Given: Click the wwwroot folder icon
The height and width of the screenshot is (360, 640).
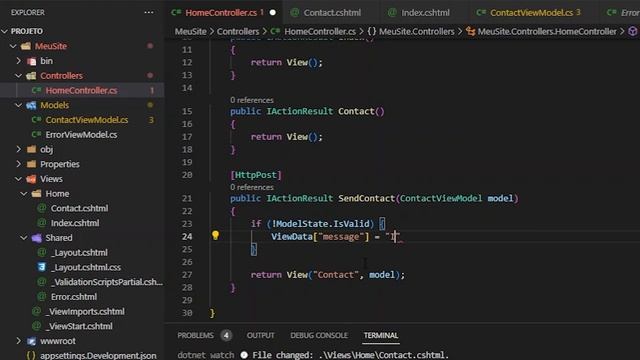Looking at the screenshot, I should 31,340.
